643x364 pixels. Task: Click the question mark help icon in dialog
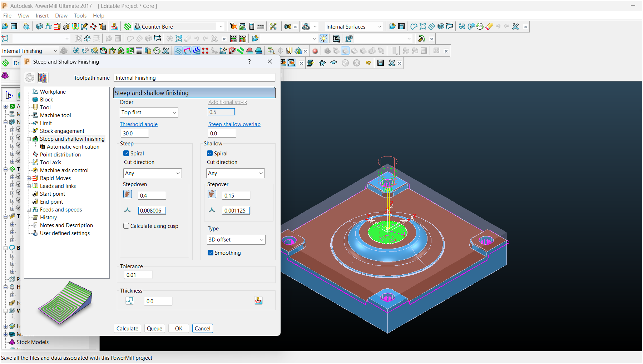pos(249,62)
